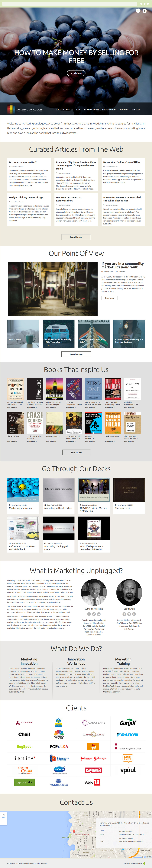Select the Contact menu item
152x868 pixels.
(136, 110)
